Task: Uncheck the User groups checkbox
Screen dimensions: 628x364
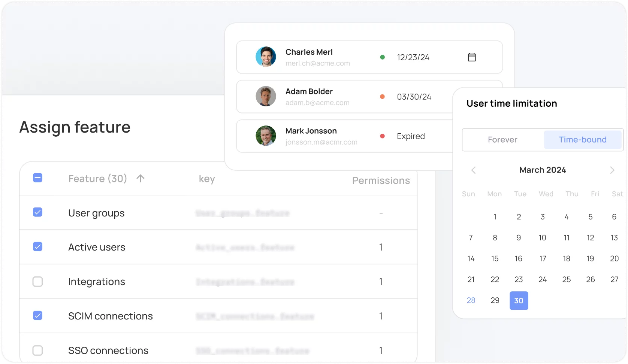Action: click(37, 212)
